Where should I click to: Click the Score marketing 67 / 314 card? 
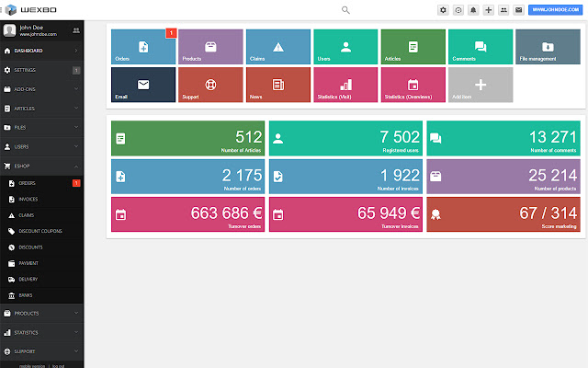point(503,214)
